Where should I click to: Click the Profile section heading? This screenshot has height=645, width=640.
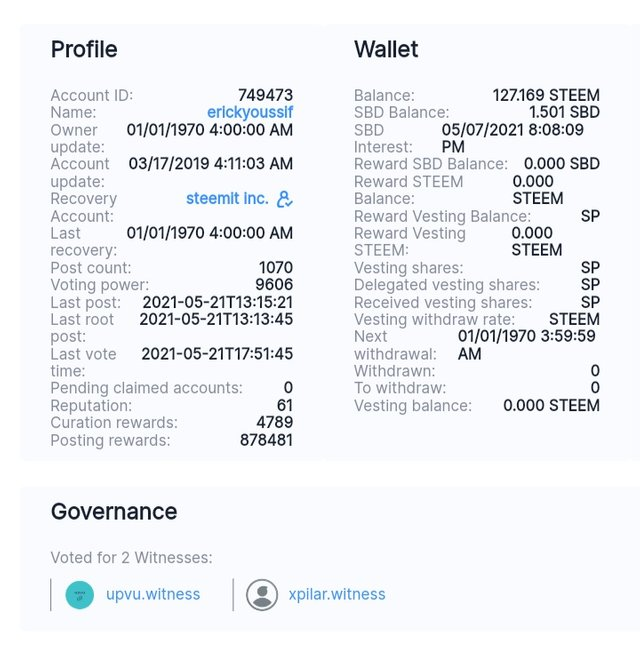click(84, 49)
